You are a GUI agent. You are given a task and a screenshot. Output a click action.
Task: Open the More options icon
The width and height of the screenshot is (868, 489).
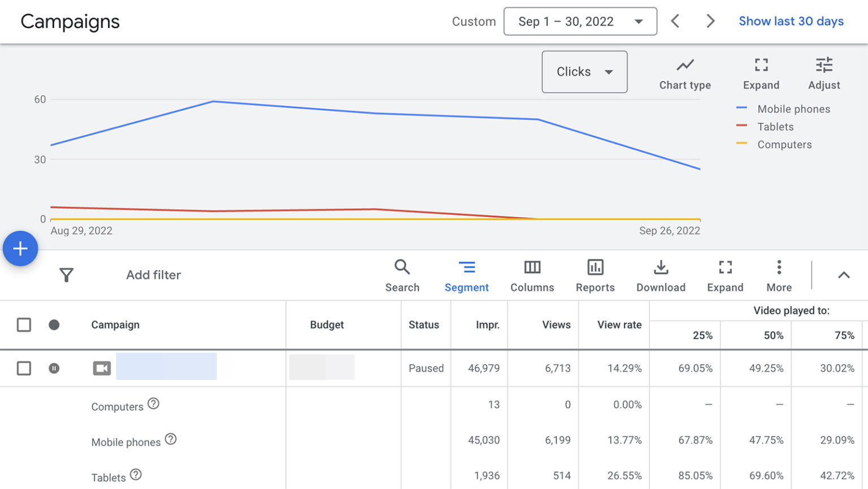[778, 274]
